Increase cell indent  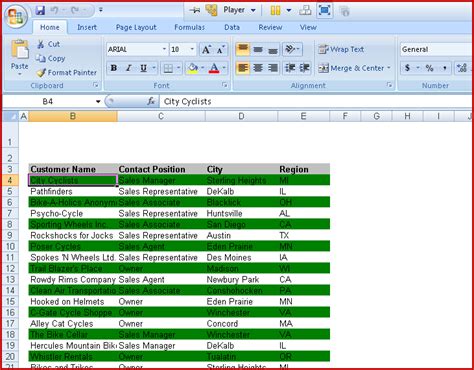click(x=304, y=68)
